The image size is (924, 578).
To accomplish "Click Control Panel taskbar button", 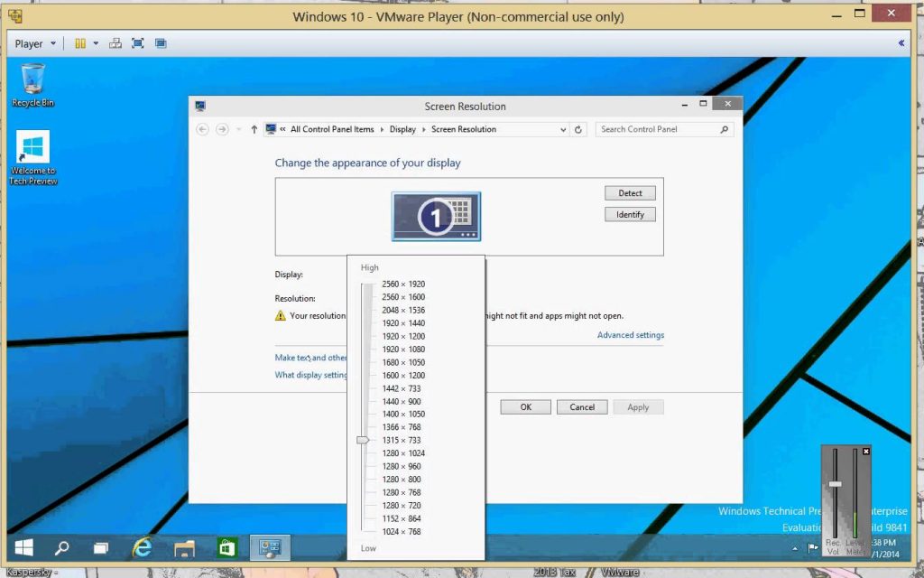I will coord(271,548).
